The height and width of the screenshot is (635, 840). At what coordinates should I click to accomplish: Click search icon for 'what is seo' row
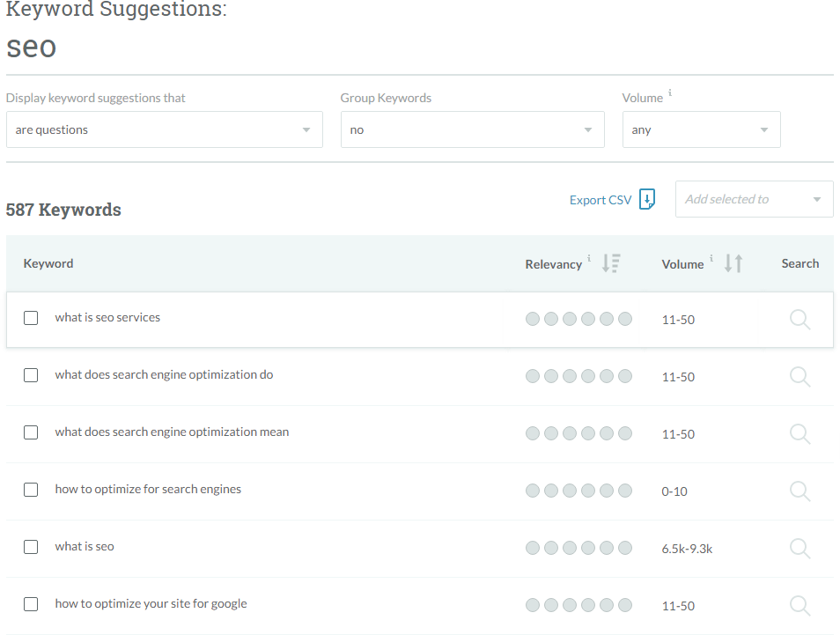tap(799, 548)
